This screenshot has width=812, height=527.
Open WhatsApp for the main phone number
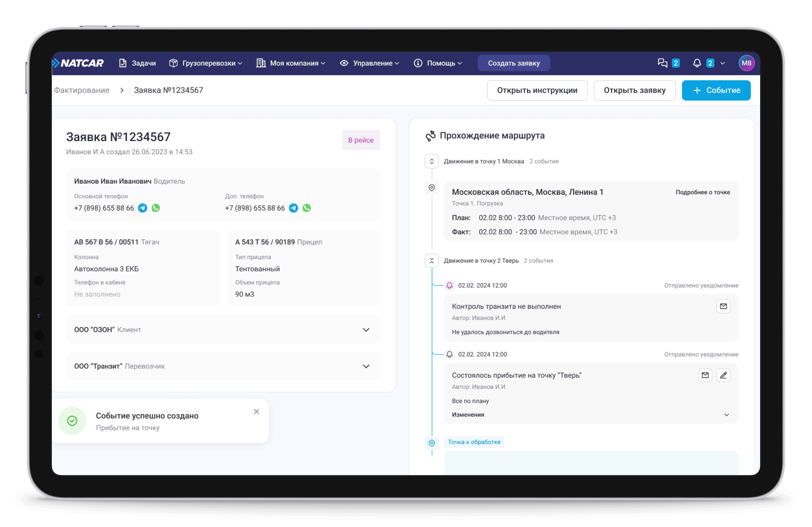click(x=156, y=208)
